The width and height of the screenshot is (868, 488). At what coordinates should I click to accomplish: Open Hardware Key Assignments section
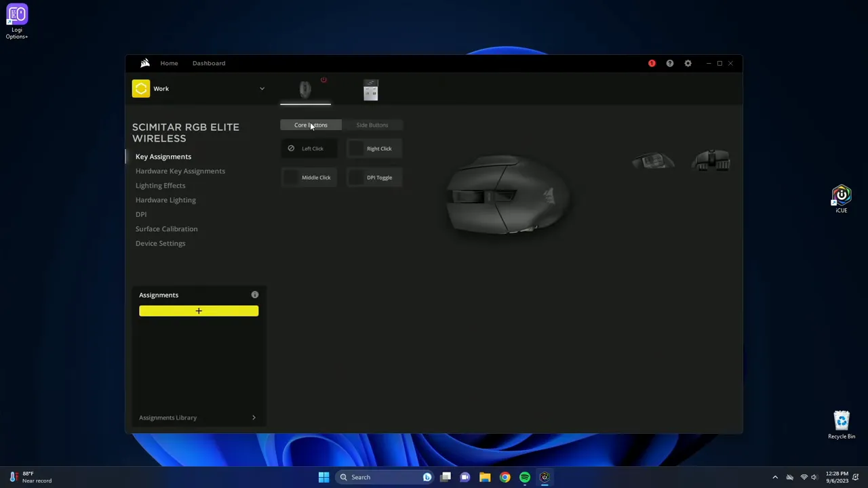[180, 171]
